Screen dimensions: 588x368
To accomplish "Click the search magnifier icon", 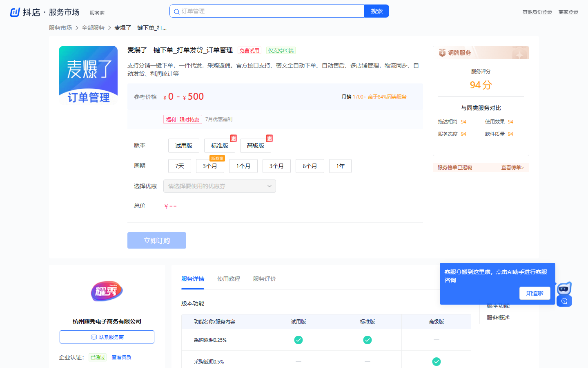I will [x=176, y=11].
